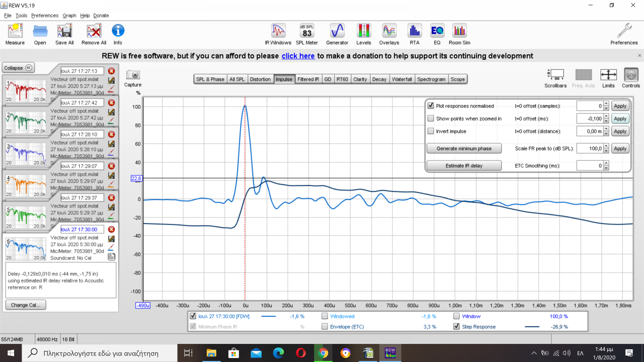Viewport: 644px width, 362px height.
Task: Increase ETC Smoothing value arrow
Action: [x=606, y=163]
